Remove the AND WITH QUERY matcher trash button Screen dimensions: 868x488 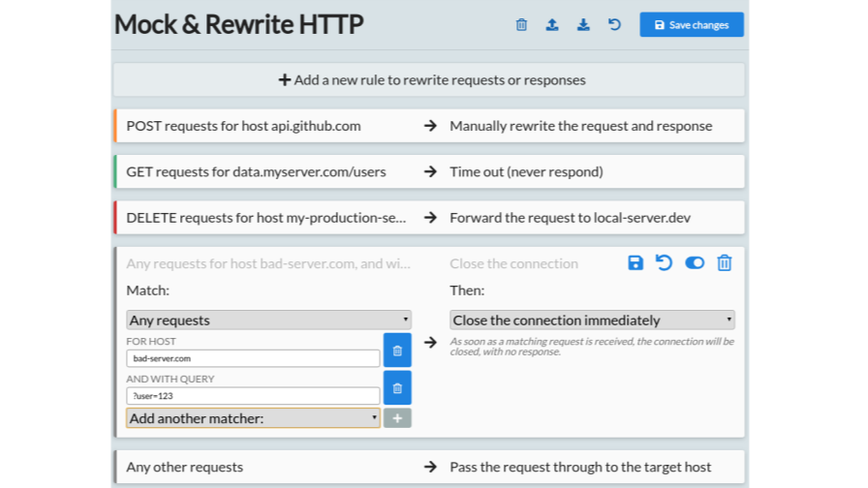[x=397, y=388]
